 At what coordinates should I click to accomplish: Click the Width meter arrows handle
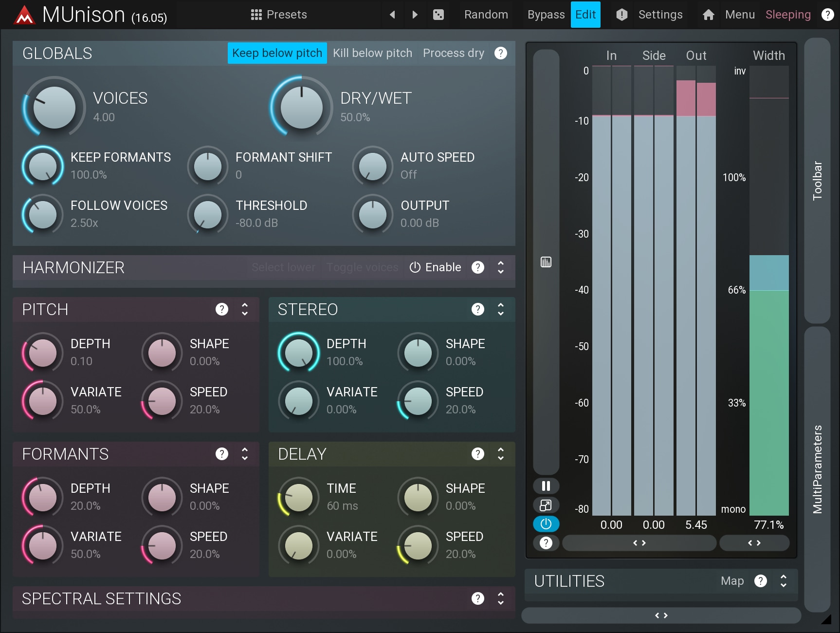tap(754, 543)
